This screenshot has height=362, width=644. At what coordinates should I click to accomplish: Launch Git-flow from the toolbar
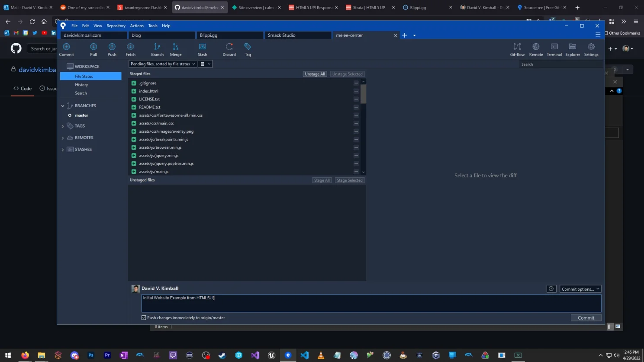click(517, 49)
